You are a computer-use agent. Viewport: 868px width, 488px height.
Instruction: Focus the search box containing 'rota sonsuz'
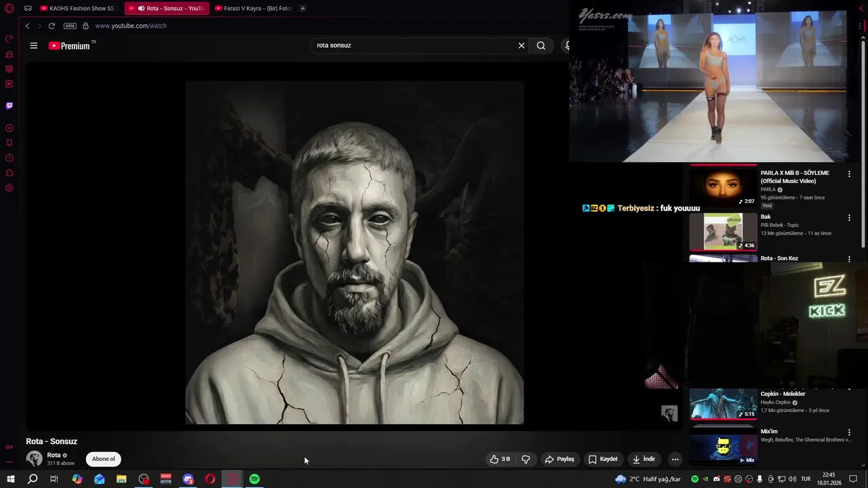pyautogui.click(x=414, y=45)
